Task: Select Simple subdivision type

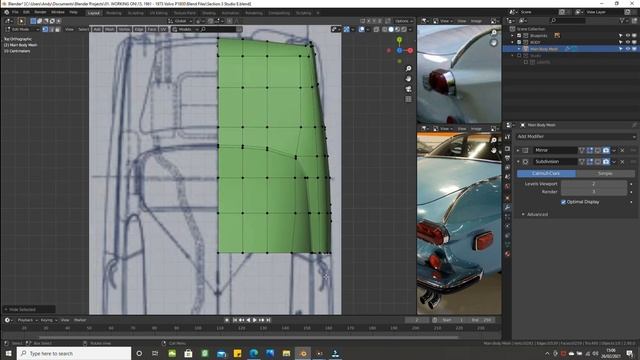Action: pos(605,173)
